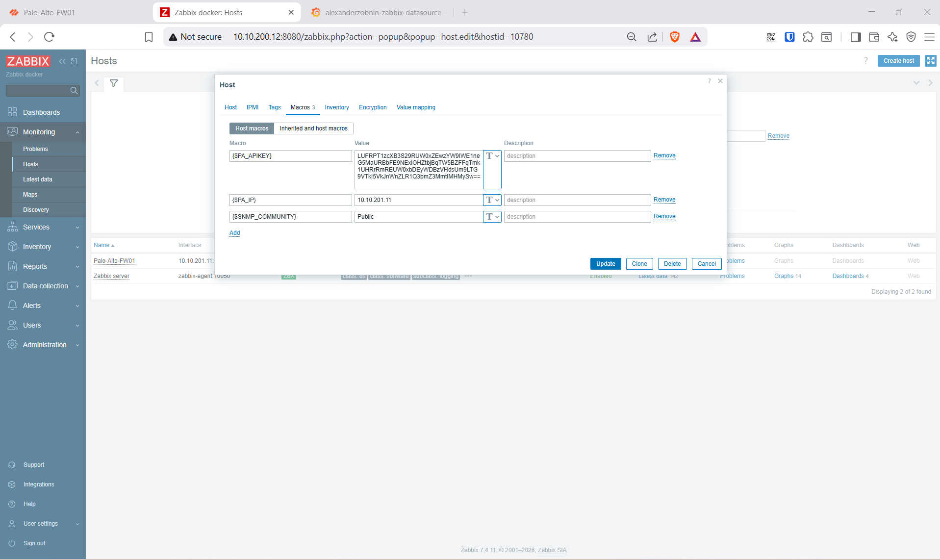Open the Value mapping tab
Screen dimensions: 940x560
coord(416,107)
